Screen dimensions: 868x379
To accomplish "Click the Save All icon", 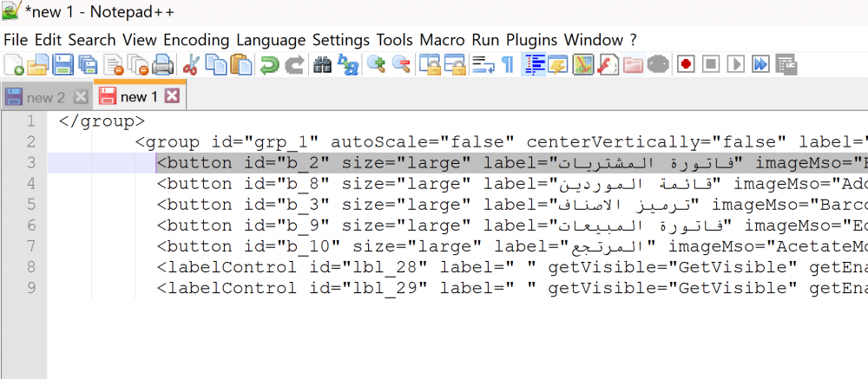I will tap(88, 64).
